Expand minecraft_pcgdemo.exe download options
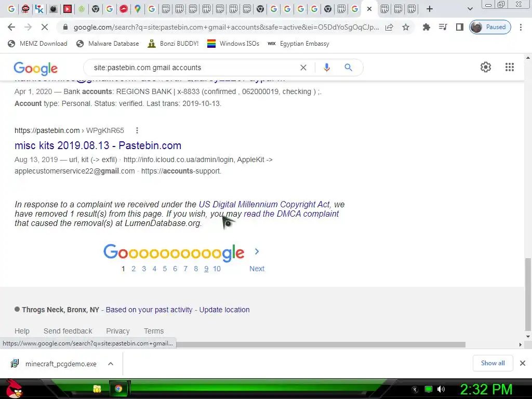Viewport: 532px width, 399px height. [111, 364]
